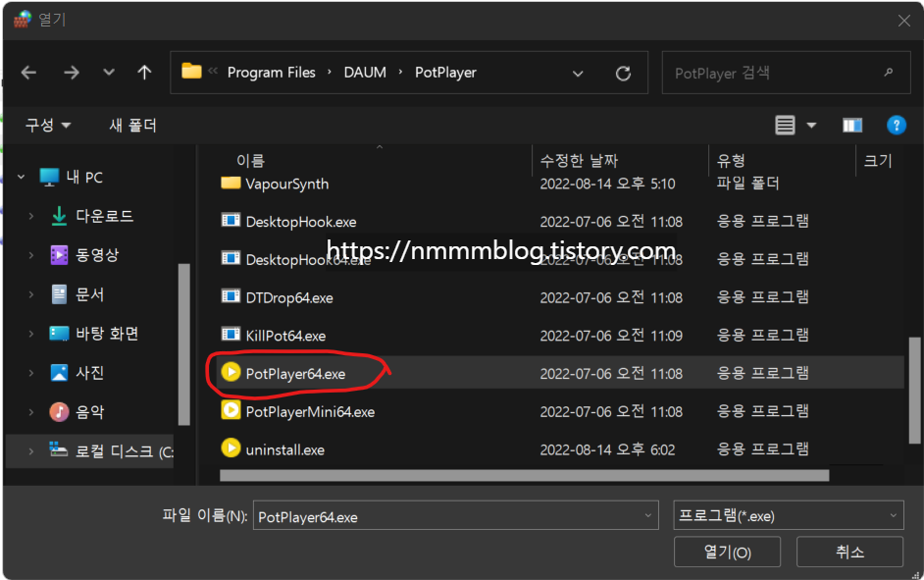The image size is (924, 580).
Task: Select PotPlayer64.exe file
Action: coord(295,374)
